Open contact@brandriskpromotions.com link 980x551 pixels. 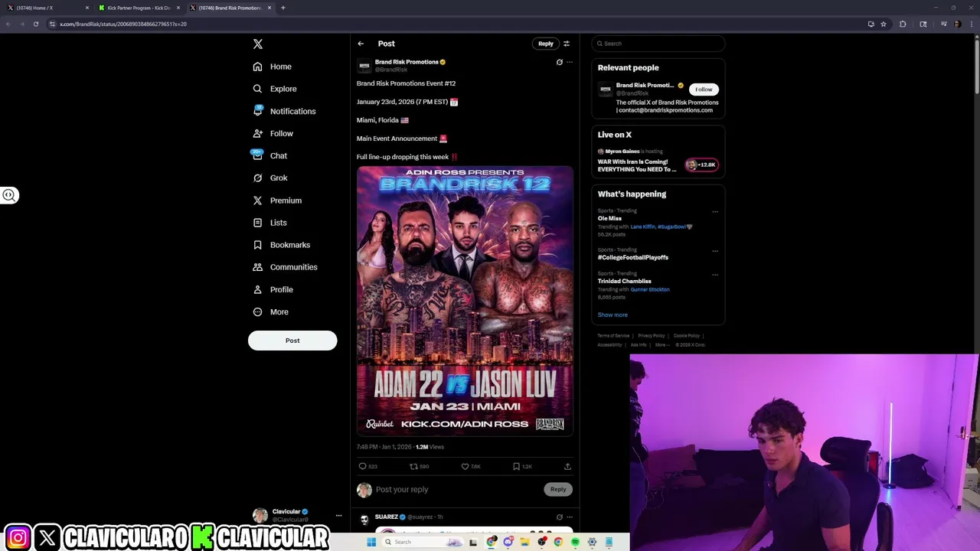pos(666,110)
